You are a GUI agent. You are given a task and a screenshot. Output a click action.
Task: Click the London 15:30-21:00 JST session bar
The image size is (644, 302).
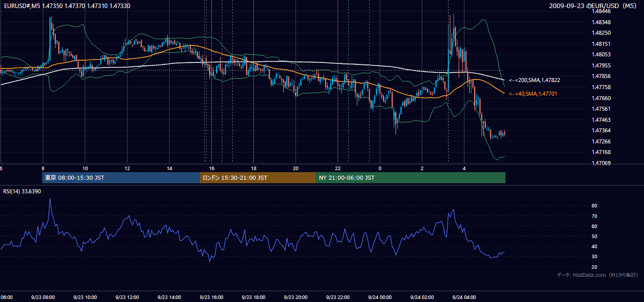pyautogui.click(x=258, y=178)
